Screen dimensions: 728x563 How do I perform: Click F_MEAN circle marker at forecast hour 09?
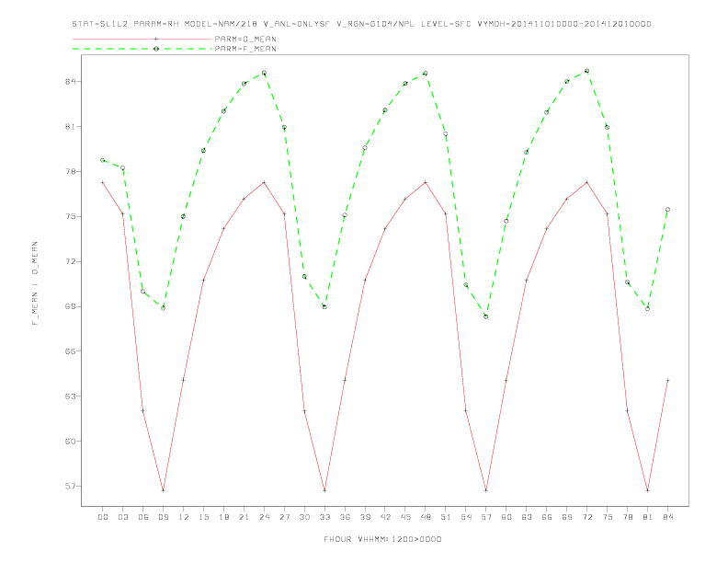tap(163, 308)
